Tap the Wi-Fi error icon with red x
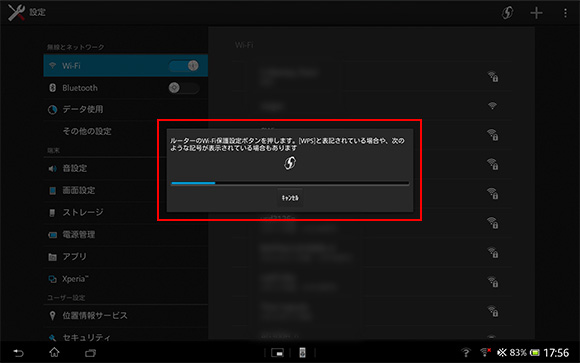Viewport: 580px width, 363px height. (485, 352)
